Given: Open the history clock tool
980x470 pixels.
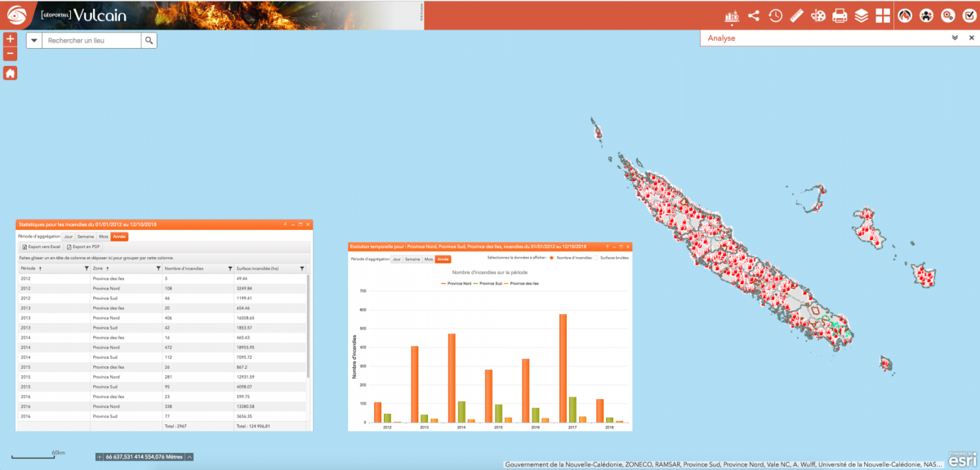Looking at the screenshot, I should 775,16.
